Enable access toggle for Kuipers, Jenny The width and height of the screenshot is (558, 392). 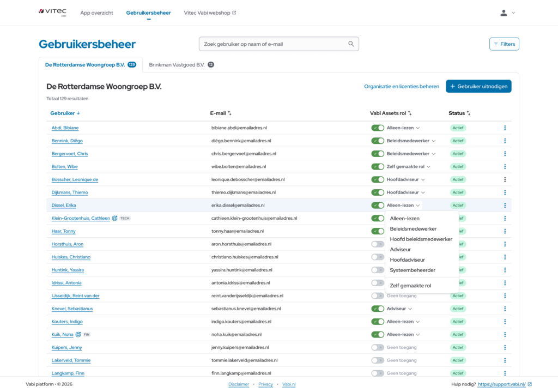(x=378, y=347)
